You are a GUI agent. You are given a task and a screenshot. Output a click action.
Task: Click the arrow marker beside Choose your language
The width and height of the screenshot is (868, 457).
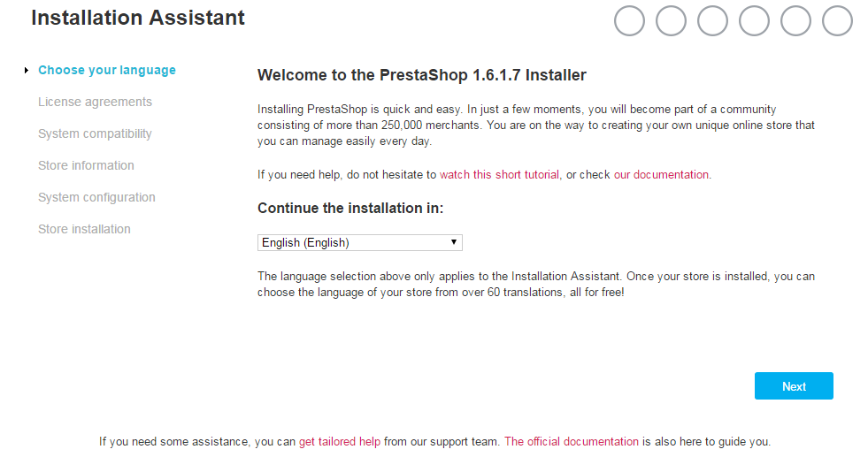click(x=26, y=70)
